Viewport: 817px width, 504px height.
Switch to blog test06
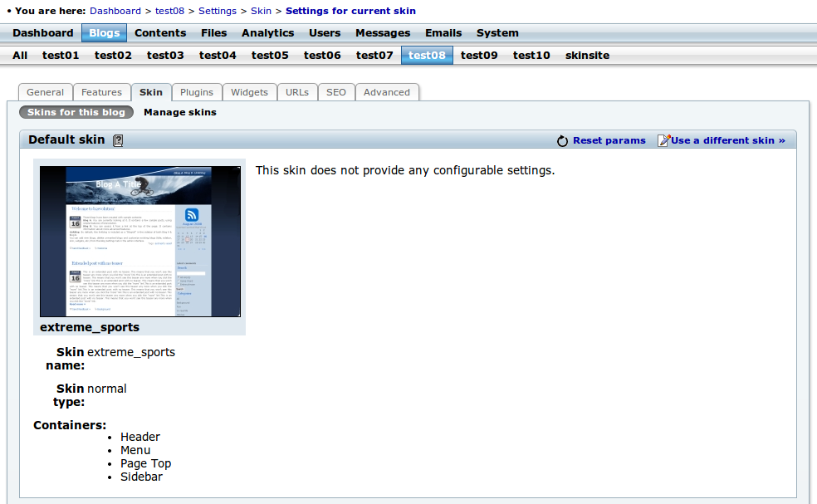click(x=322, y=56)
